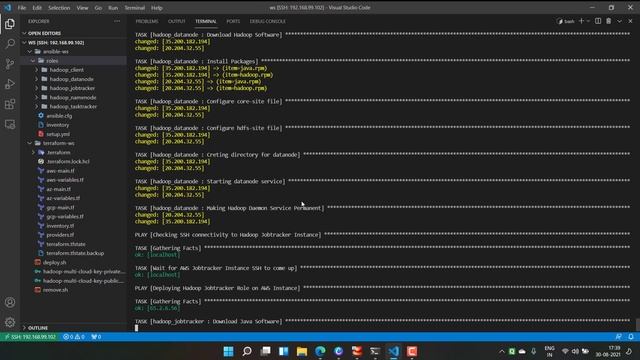Create a new terminal with the plus icon
The image size is (640, 360).
[581, 21]
